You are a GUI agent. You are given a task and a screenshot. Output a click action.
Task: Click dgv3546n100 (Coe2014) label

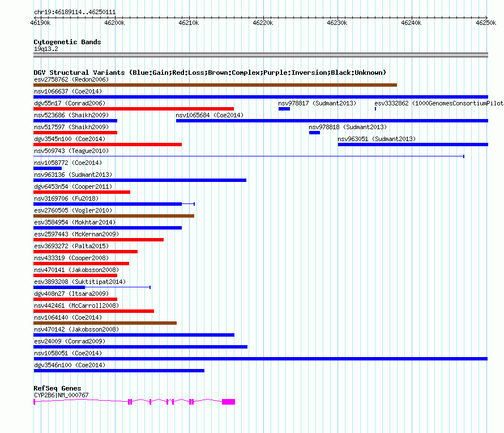click(70, 365)
